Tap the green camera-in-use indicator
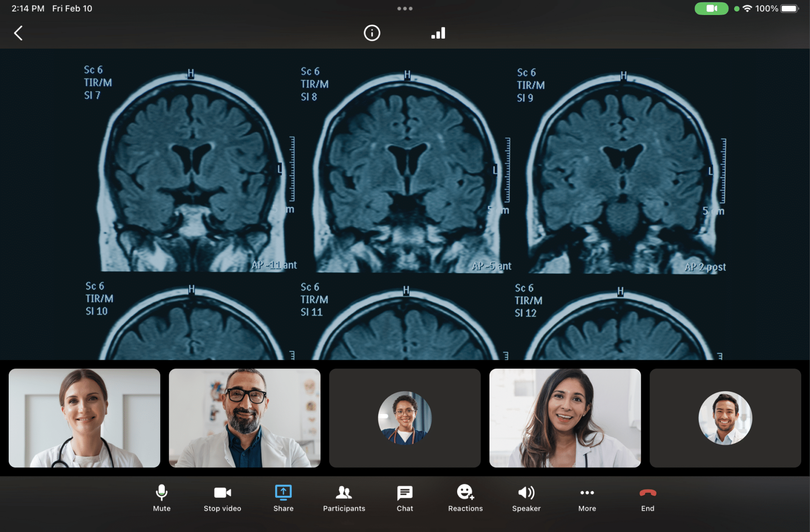This screenshot has width=810, height=532. [x=712, y=8]
